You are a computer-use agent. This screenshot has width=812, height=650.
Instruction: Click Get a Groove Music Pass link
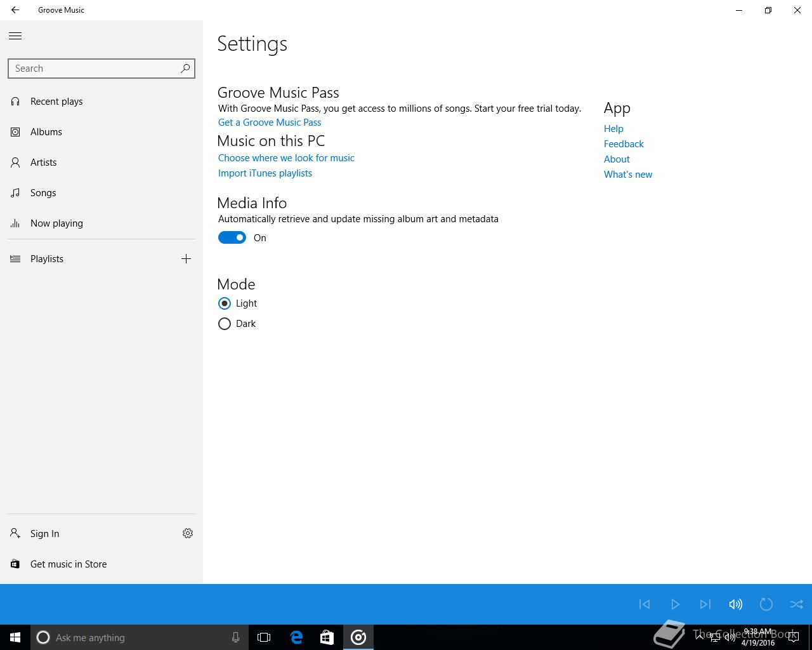pos(270,122)
